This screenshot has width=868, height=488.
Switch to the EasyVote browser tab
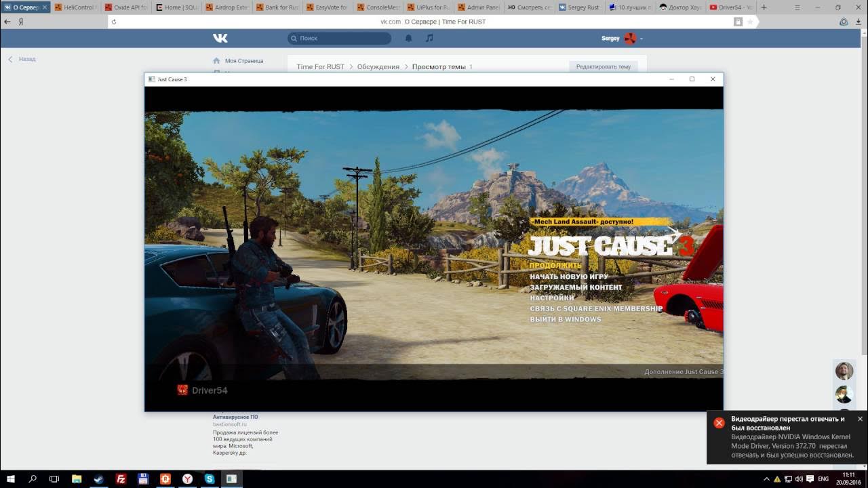tap(328, 7)
